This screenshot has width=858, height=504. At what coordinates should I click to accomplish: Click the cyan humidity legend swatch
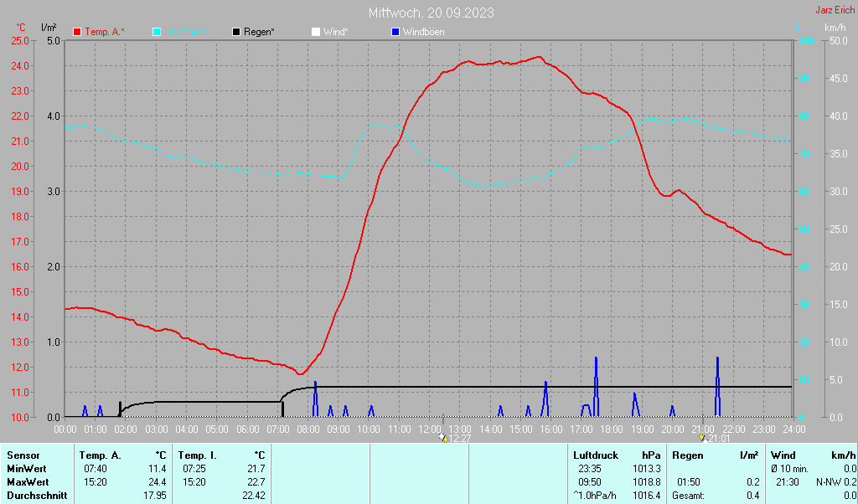click(157, 32)
